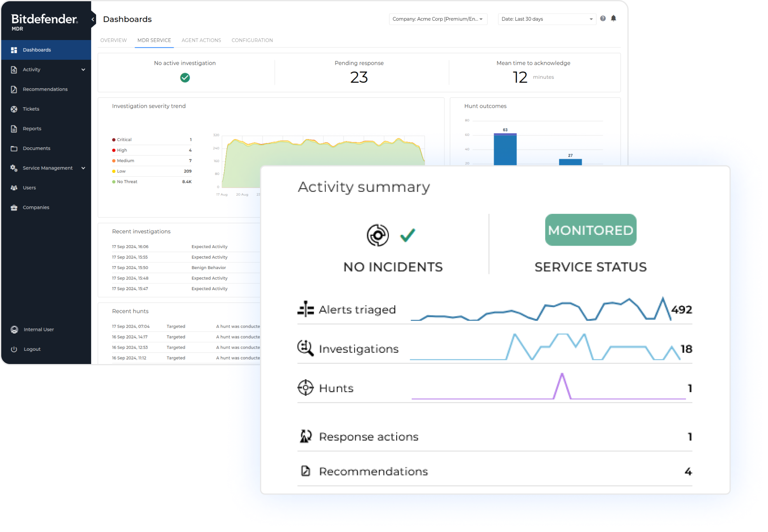Image resolution: width=768 pixels, height=532 pixels.
Task: Open the Company Acme Corp dropdown
Action: point(438,19)
